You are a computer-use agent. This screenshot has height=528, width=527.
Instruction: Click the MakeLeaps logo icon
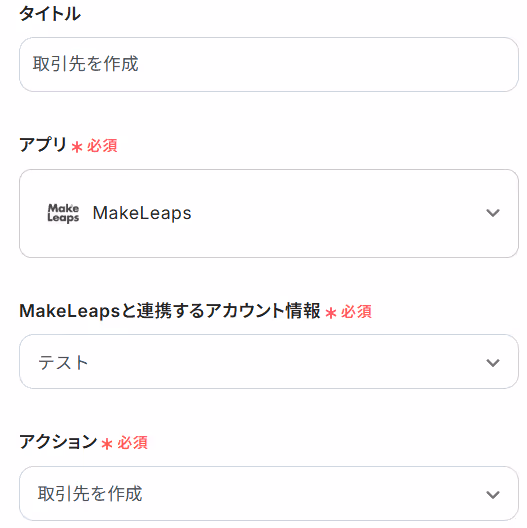pyautogui.click(x=63, y=213)
